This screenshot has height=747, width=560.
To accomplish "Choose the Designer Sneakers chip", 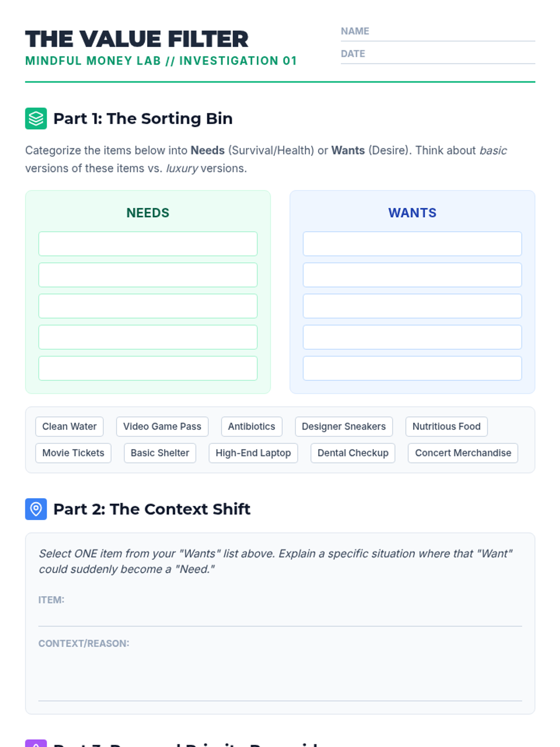I will pyautogui.click(x=344, y=427).
